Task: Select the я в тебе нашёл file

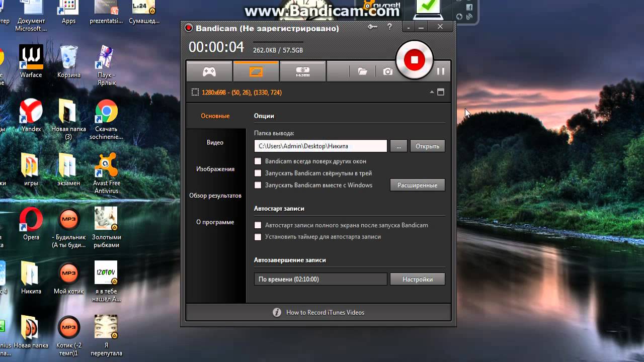Action: pos(107,282)
